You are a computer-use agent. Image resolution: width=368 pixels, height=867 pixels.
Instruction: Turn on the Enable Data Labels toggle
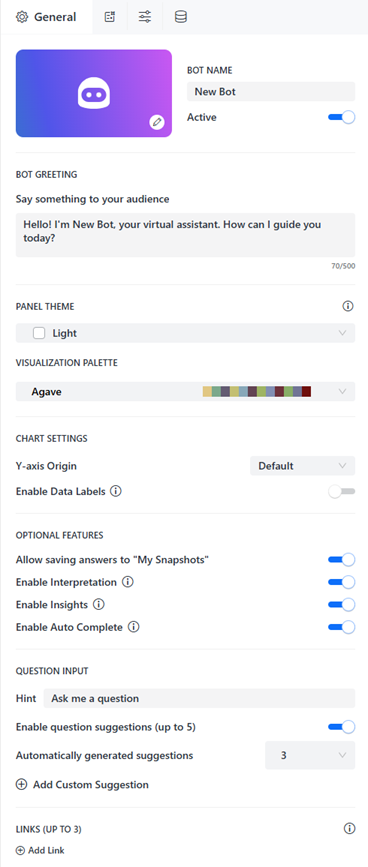(341, 492)
